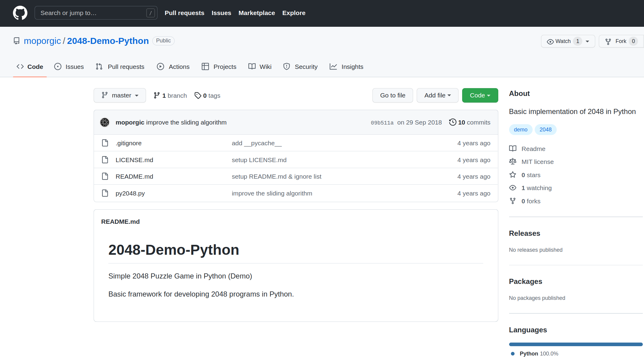Open Explore in top navigation
The image size is (644, 357).
pos(294,13)
